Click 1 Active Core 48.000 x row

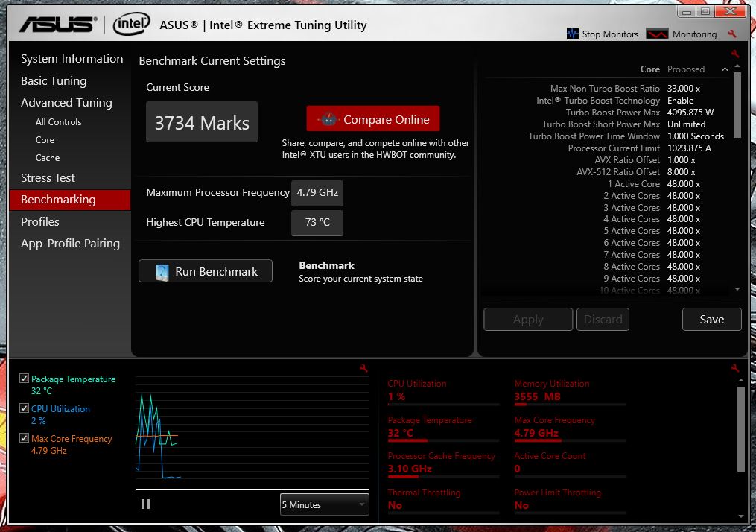click(653, 184)
